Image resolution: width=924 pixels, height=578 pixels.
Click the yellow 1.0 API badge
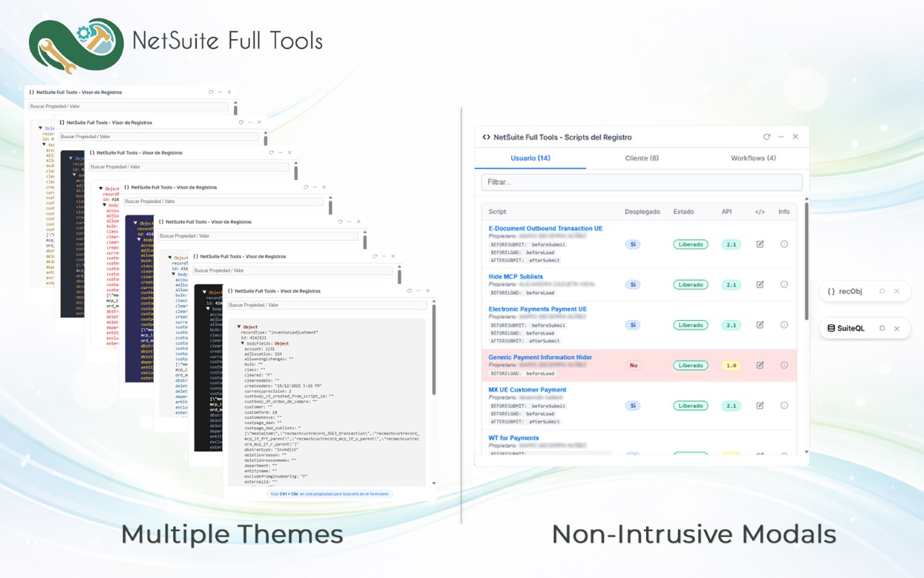point(731,366)
